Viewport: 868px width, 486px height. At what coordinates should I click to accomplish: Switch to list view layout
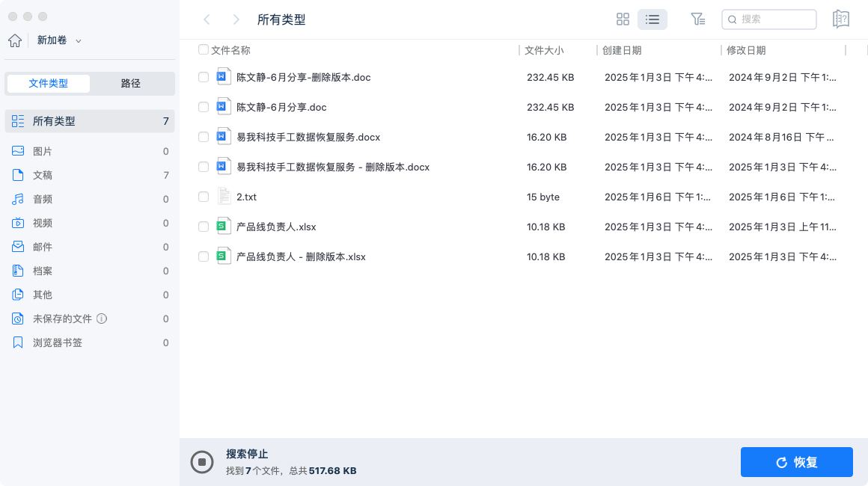[652, 19]
